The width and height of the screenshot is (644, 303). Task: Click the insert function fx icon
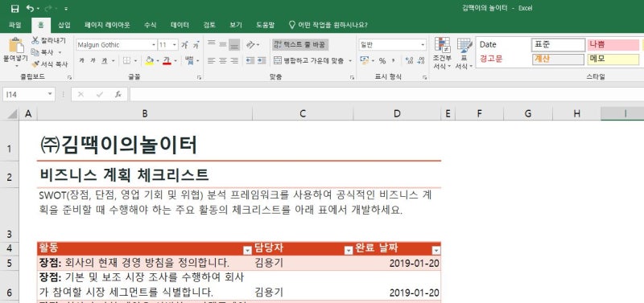coord(118,94)
